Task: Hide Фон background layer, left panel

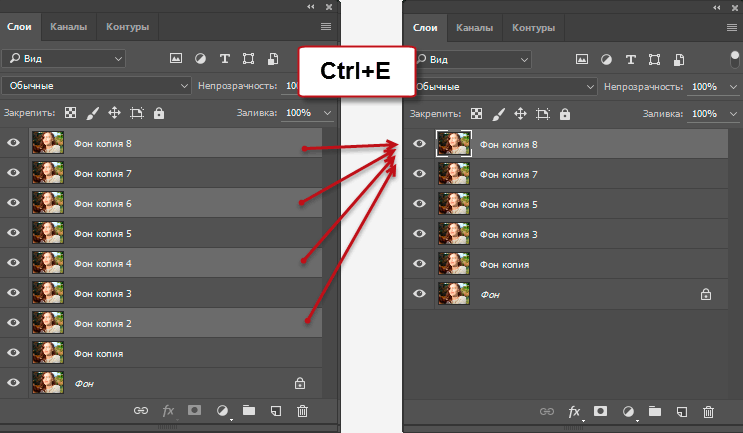Action: [14, 382]
